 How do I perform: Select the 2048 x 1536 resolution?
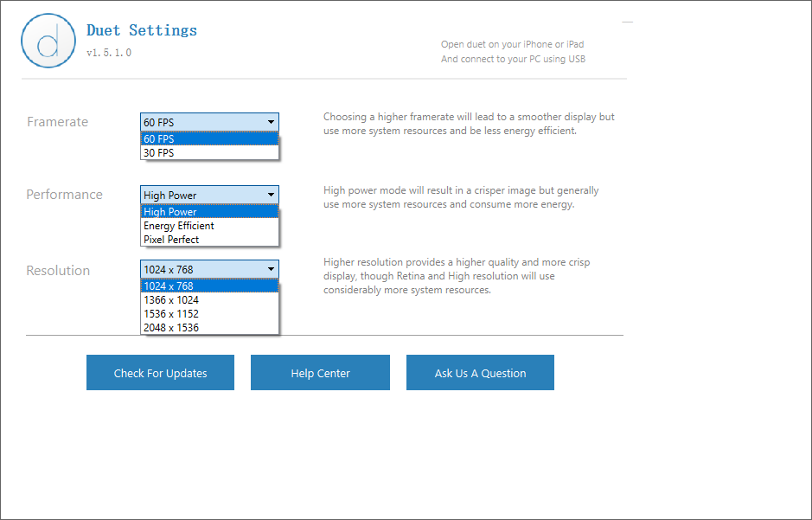coord(209,327)
